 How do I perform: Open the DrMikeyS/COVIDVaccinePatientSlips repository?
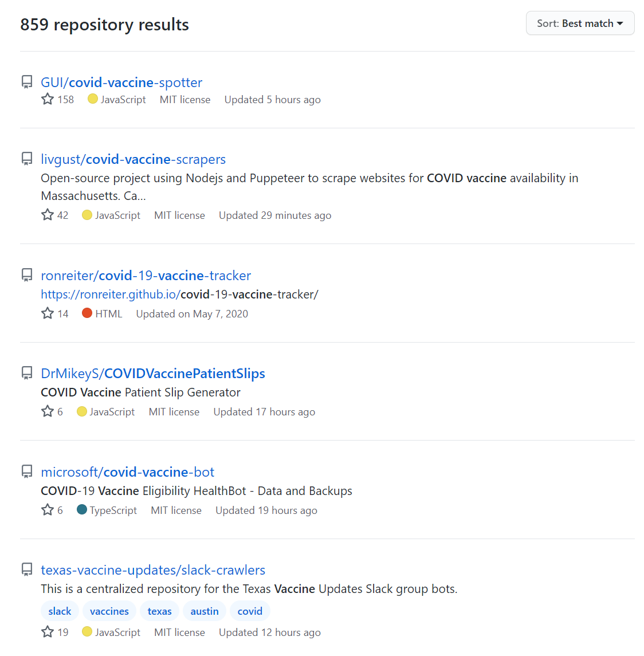pyautogui.click(x=153, y=374)
